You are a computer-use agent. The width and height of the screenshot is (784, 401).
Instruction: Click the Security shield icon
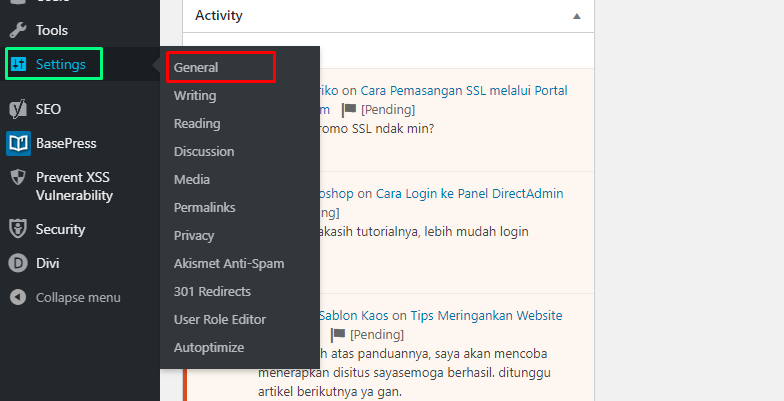coord(17,229)
